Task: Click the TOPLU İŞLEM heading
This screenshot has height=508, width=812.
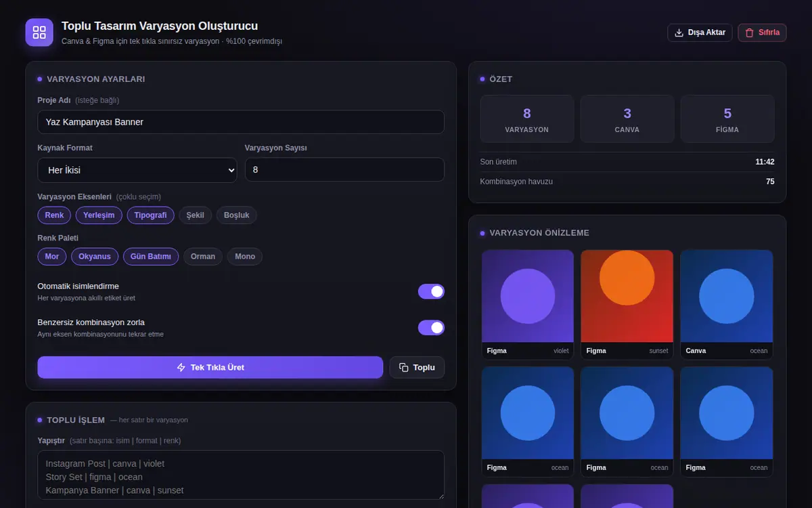Action: coord(76,420)
